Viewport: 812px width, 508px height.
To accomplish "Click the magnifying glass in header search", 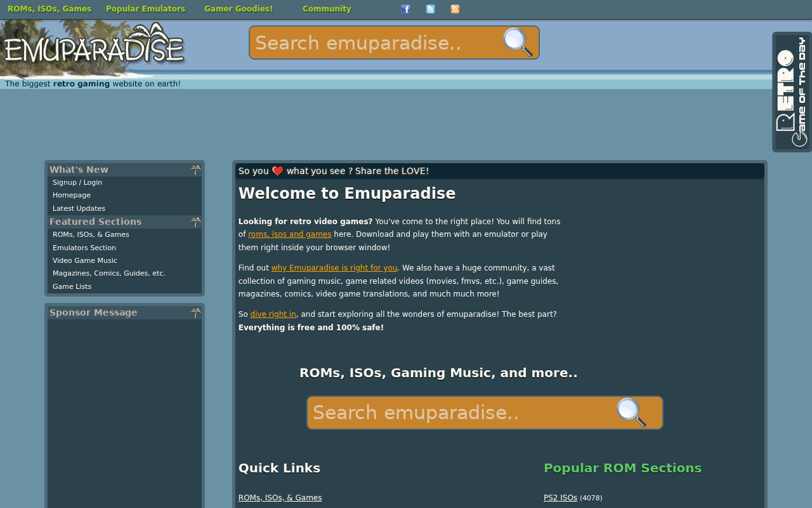I will pyautogui.click(x=518, y=43).
